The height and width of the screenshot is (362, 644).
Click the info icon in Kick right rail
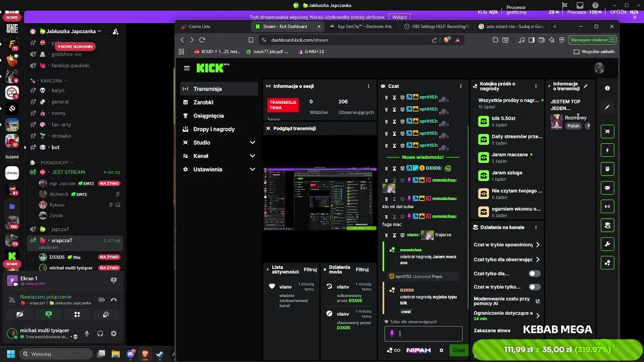tap(607, 88)
